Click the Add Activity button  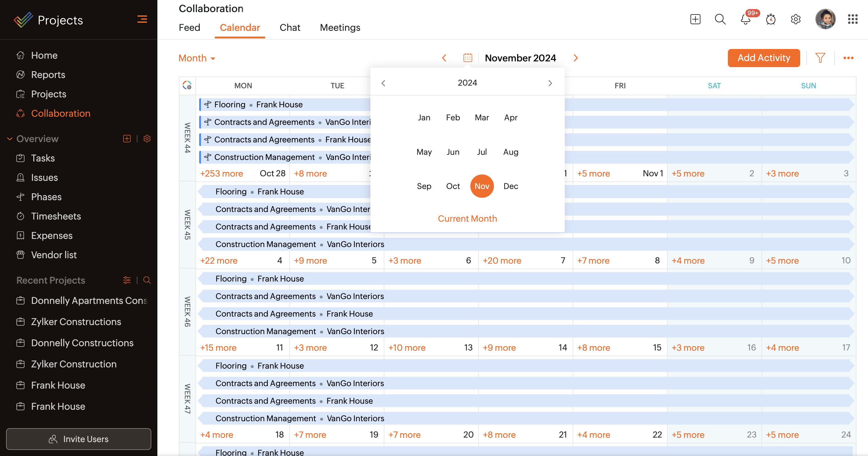point(764,58)
